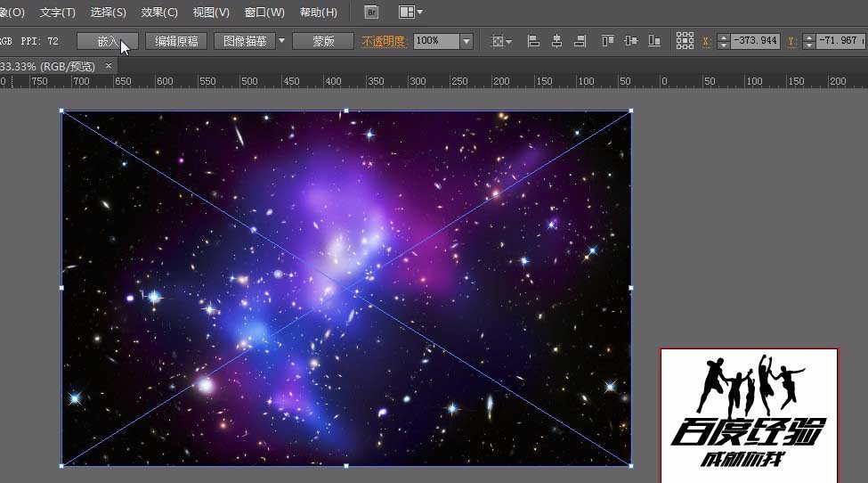The height and width of the screenshot is (483, 868).
Task: Click the top-center handle of selected image
Action: tap(346, 111)
